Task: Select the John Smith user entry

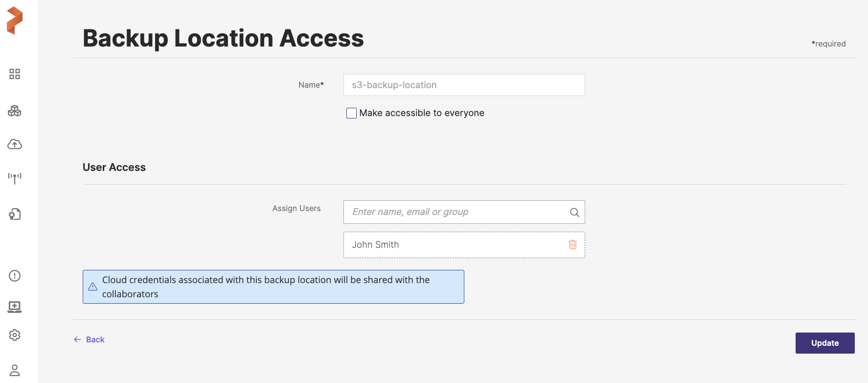Action: [x=376, y=245]
